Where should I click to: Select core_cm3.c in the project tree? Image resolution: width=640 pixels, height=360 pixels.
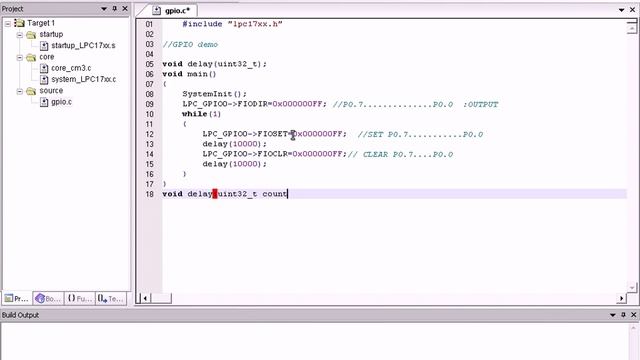click(71, 68)
